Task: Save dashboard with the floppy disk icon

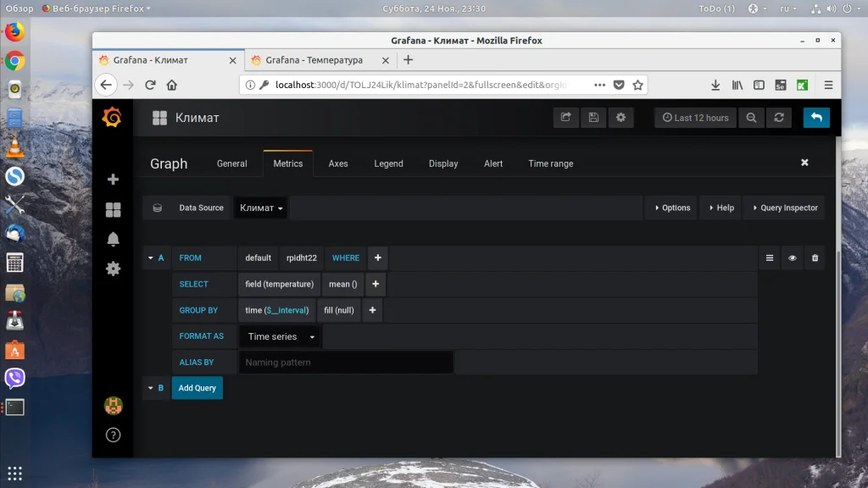Action: click(x=593, y=117)
